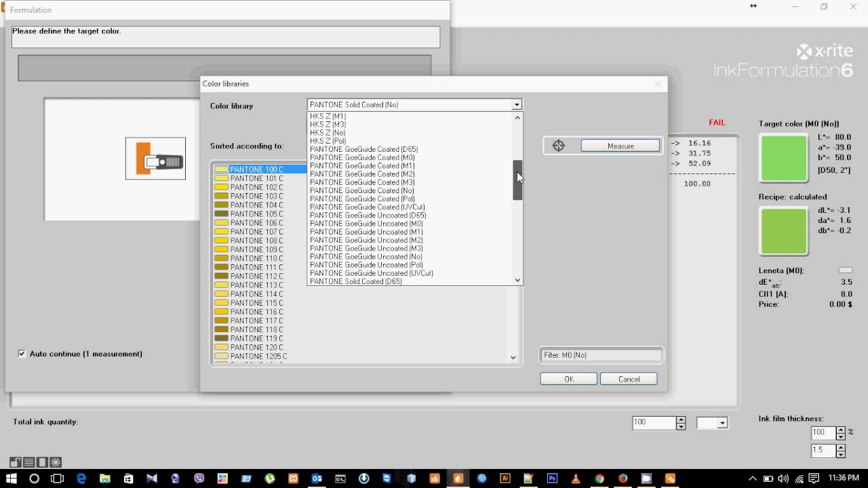Open the Viber taskbar icon
The height and width of the screenshot is (488, 868).
point(199,479)
